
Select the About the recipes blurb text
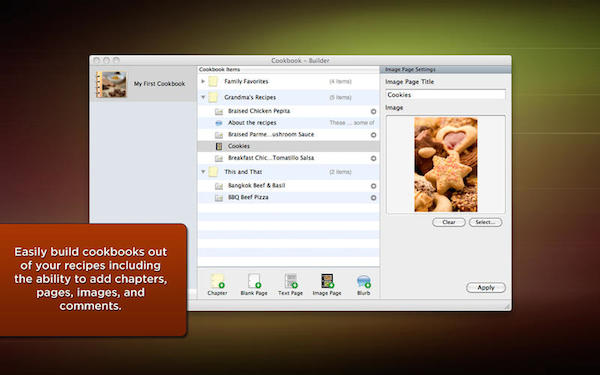pos(252,122)
